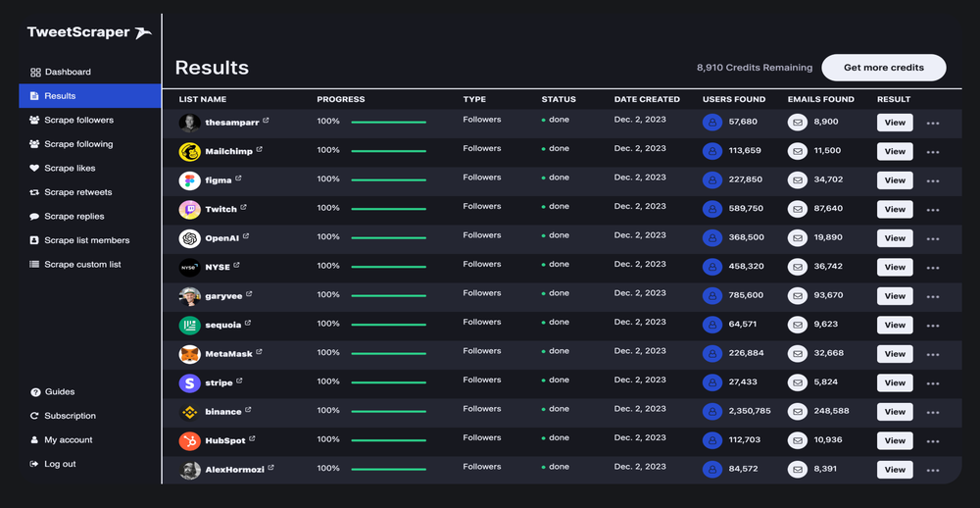Screen dimensions: 980x508
Task: Open more options menu for NYSE row
Action: coord(932,268)
